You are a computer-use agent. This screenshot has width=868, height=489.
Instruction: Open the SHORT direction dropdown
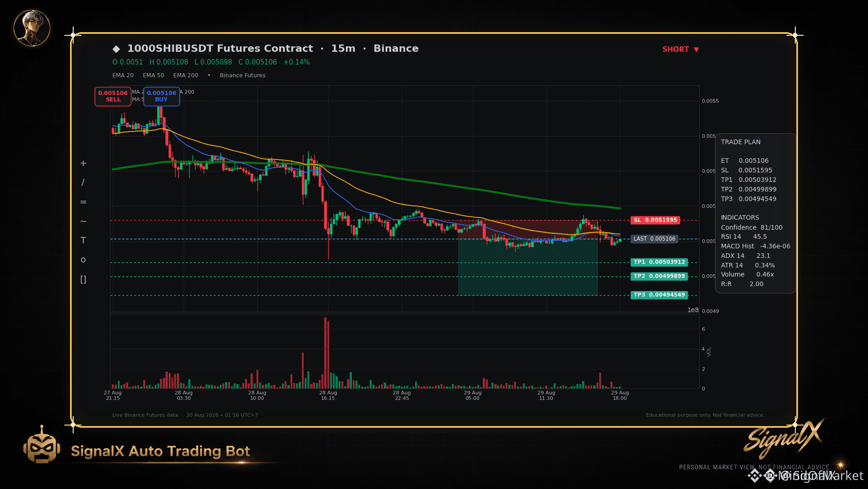681,49
